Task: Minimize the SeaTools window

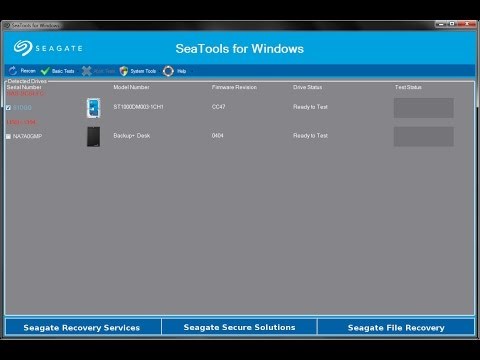Action: 441,24
